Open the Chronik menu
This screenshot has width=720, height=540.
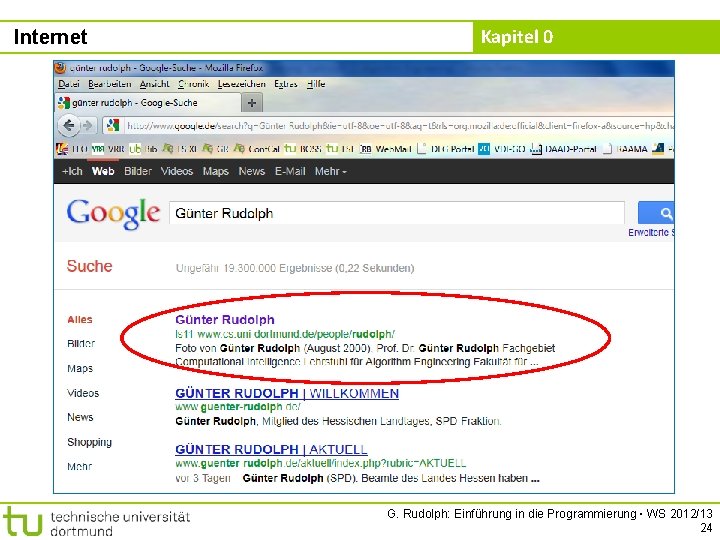click(x=194, y=84)
